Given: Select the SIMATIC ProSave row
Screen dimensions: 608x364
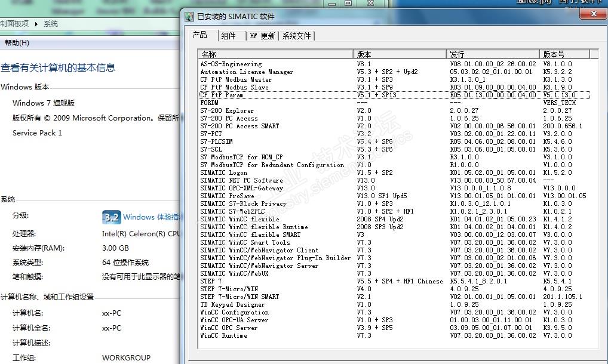Looking at the screenshot, I should pos(394,196).
